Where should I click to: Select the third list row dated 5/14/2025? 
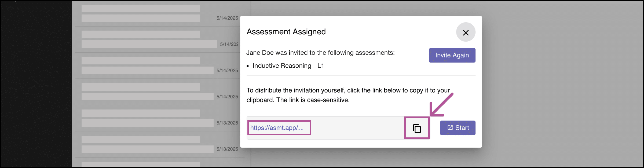pyautogui.click(x=160, y=66)
